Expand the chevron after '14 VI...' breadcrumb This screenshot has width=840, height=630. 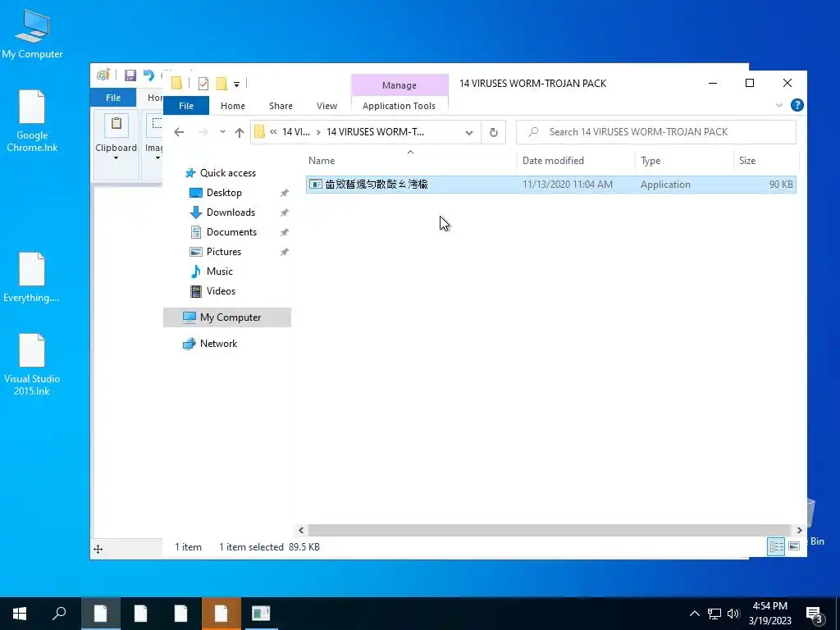(x=318, y=132)
